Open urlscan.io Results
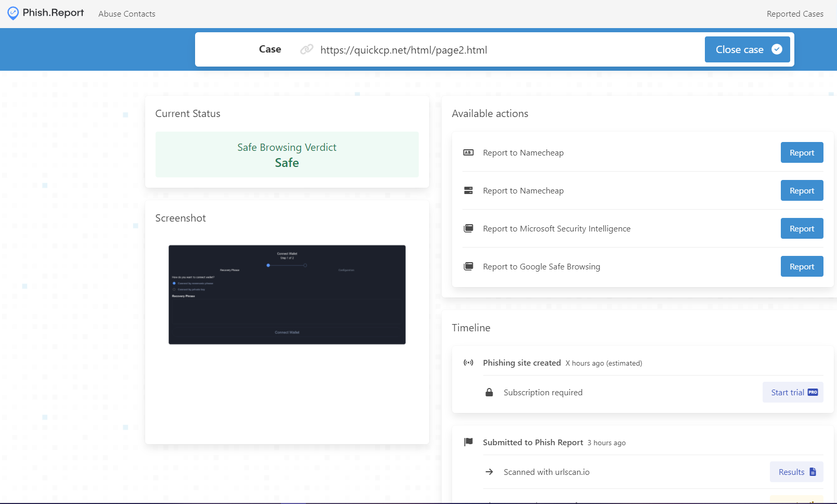The width and height of the screenshot is (837, 504). (796, 472)
